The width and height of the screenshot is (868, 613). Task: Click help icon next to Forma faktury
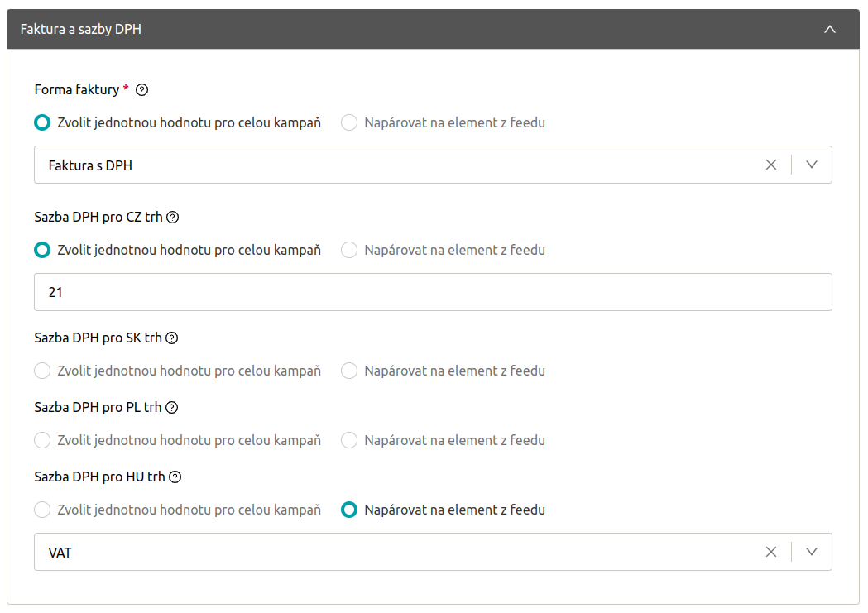141,90
